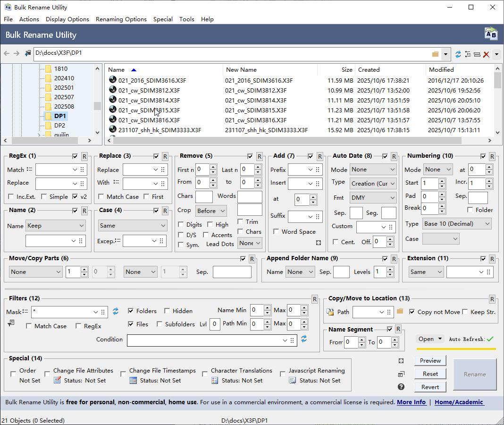Enable the Match Case checkbox in Replace

pos(101,196)
